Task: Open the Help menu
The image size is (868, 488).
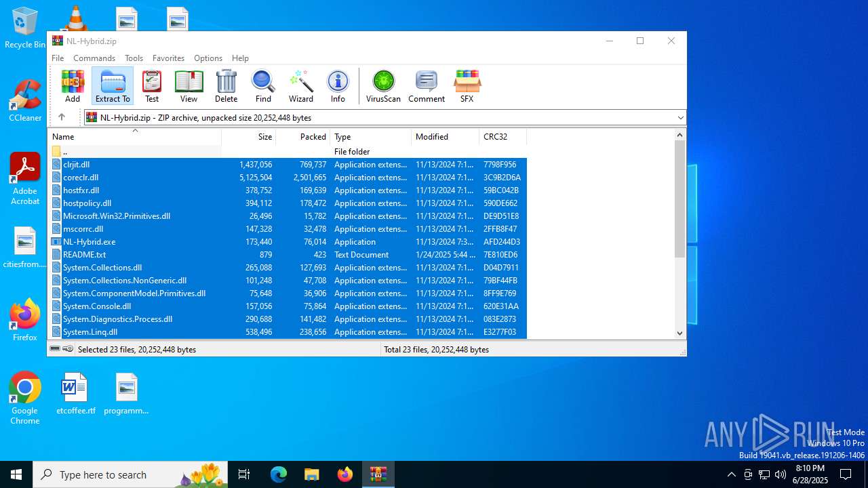Action: [x=240, y=58]
